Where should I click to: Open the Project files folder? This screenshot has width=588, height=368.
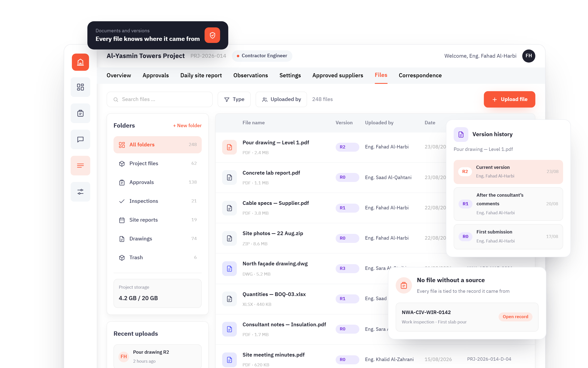(157, 164)
